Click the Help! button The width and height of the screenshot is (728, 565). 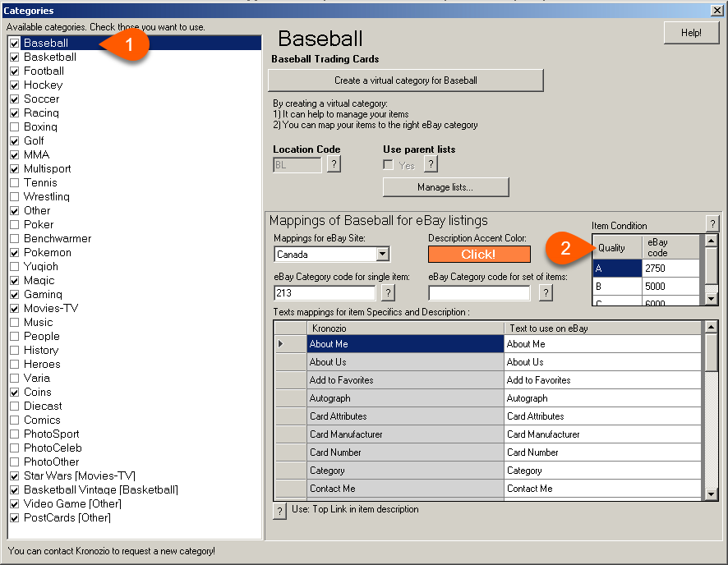click(691, 33)
